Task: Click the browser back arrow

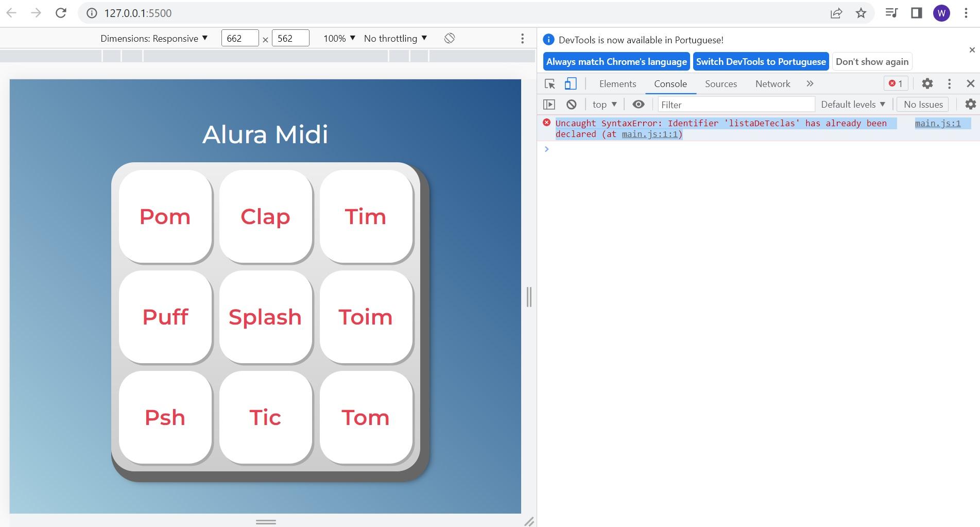Action: [11, 13]
